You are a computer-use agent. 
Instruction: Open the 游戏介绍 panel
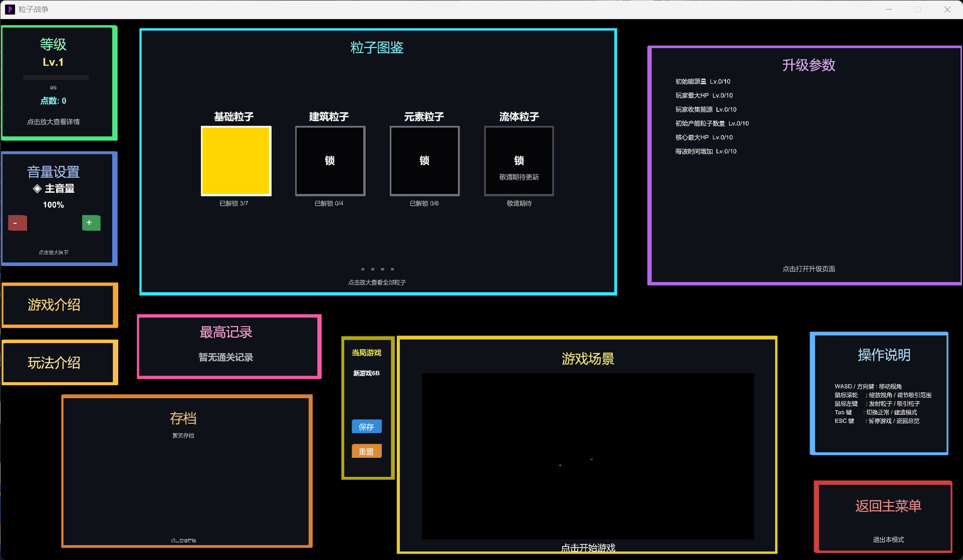click(60, 305)
